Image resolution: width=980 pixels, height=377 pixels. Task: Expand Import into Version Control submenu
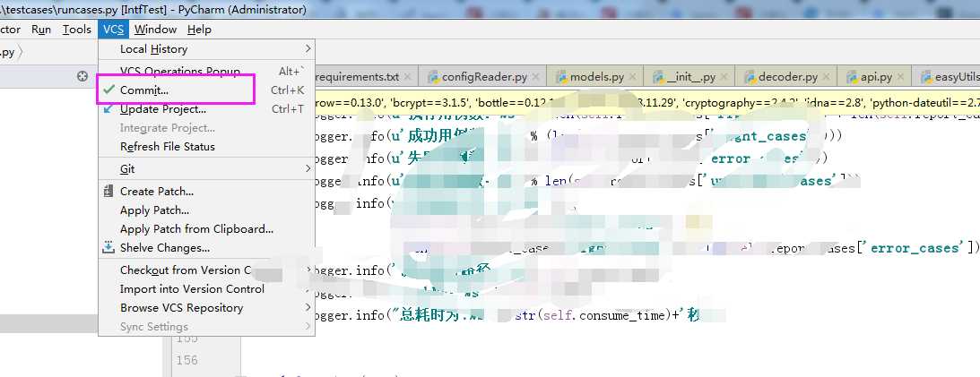click(206, 289)
